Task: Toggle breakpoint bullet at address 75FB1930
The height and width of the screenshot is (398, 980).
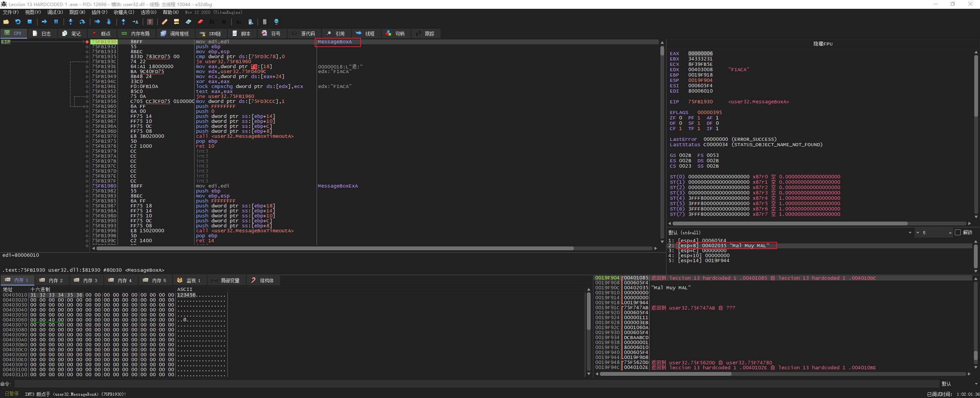Action: [87, 42]
